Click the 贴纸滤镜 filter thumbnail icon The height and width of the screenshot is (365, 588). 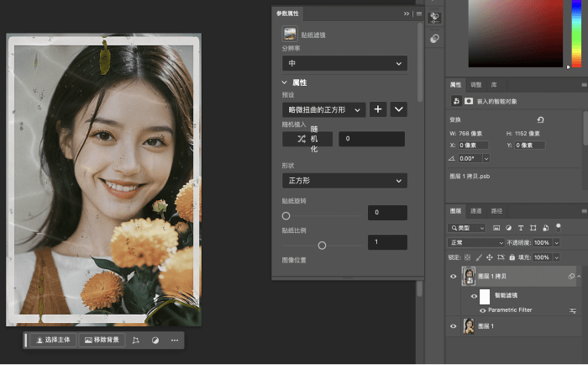coord(290,34)
